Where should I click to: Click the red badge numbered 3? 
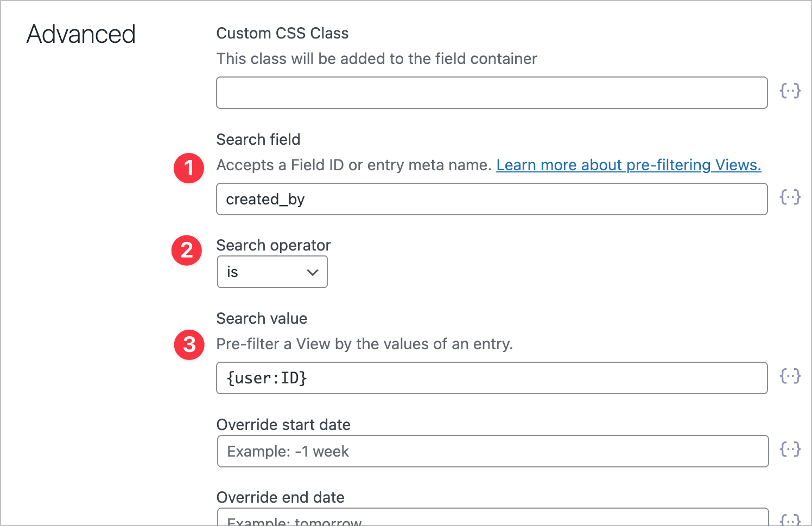coord(188,345)
